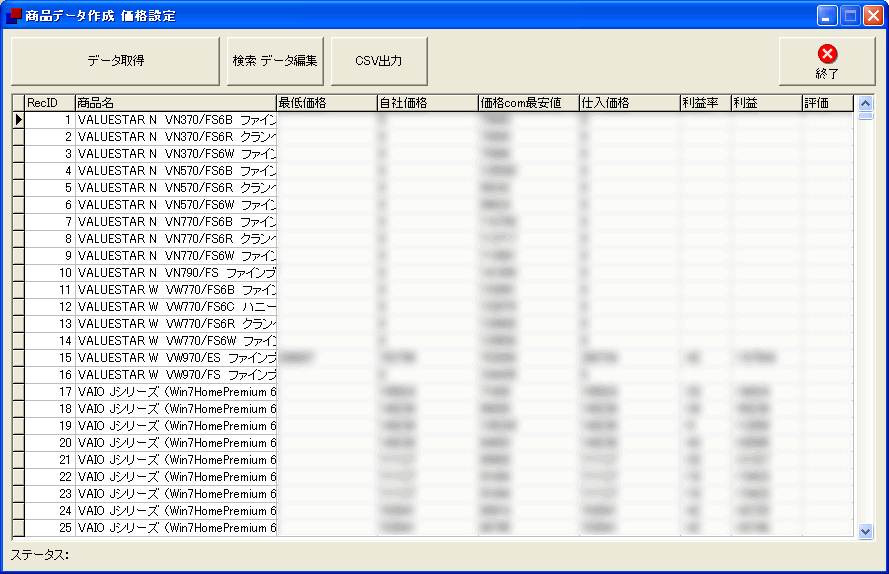
Task: Click RecID cell 10
Action: point(50,273)
